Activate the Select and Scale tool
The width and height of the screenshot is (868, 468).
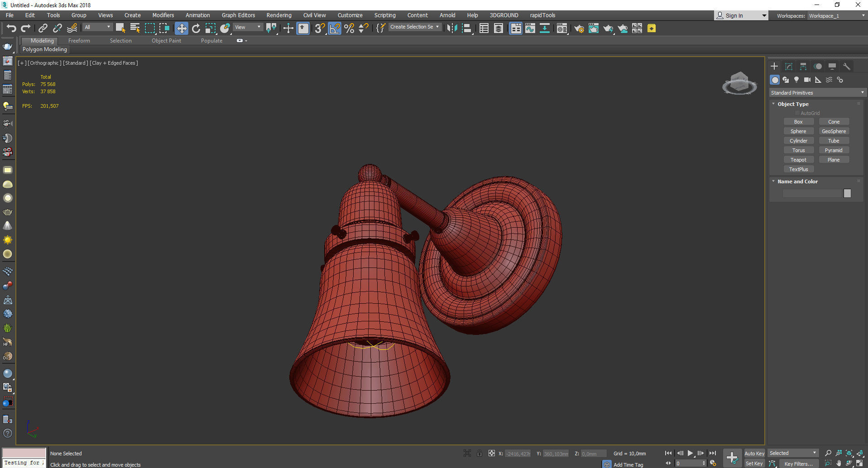coord(211,29)
